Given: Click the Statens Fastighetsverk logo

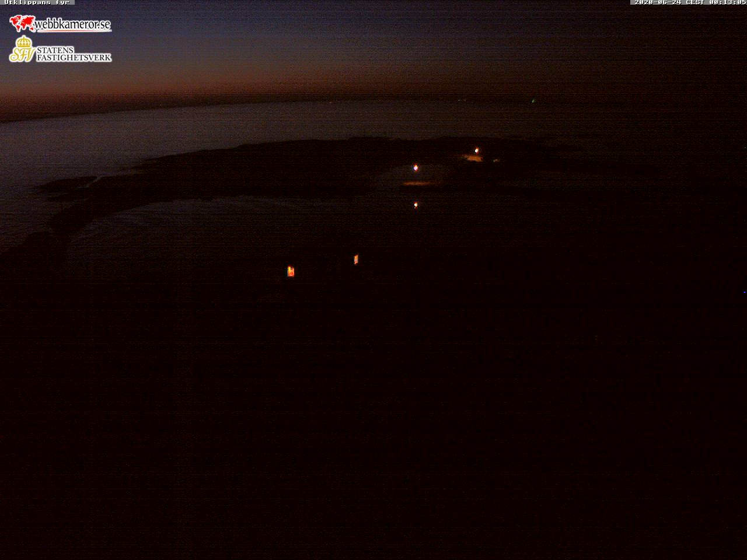Looking at the screenshot, I should pos(60,49).
